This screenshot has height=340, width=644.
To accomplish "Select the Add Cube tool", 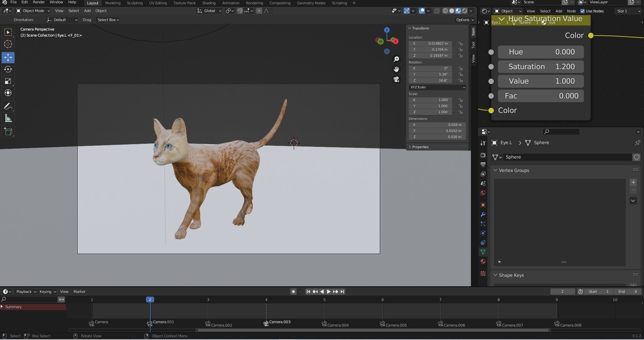I will click(x=8, y=131).
